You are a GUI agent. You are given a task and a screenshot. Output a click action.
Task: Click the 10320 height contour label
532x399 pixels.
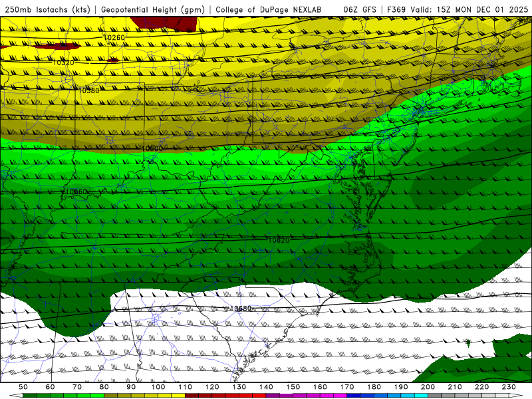pos(63,63)
